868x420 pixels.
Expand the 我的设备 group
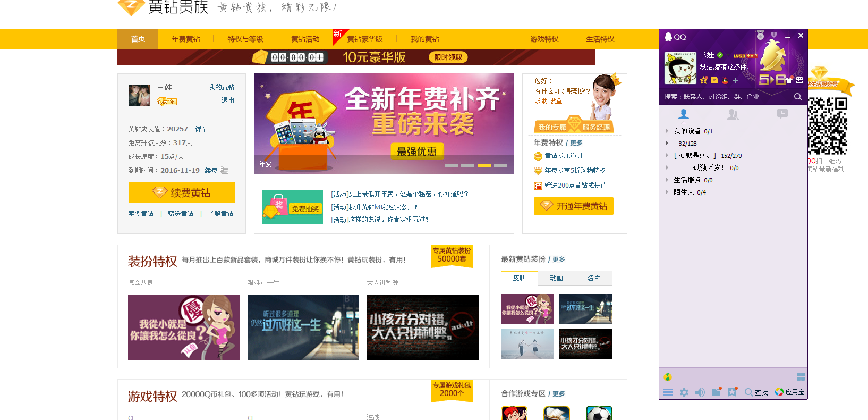pos(667,131)
